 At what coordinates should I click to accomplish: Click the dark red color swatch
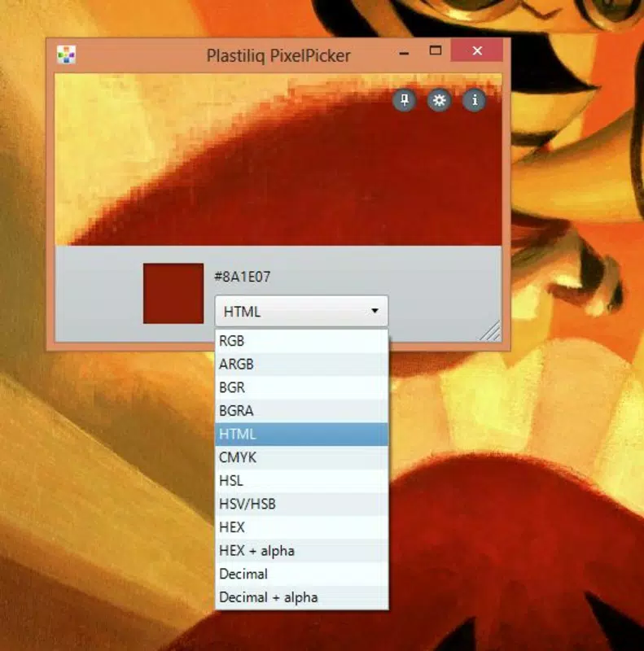[x=173, y=293]
